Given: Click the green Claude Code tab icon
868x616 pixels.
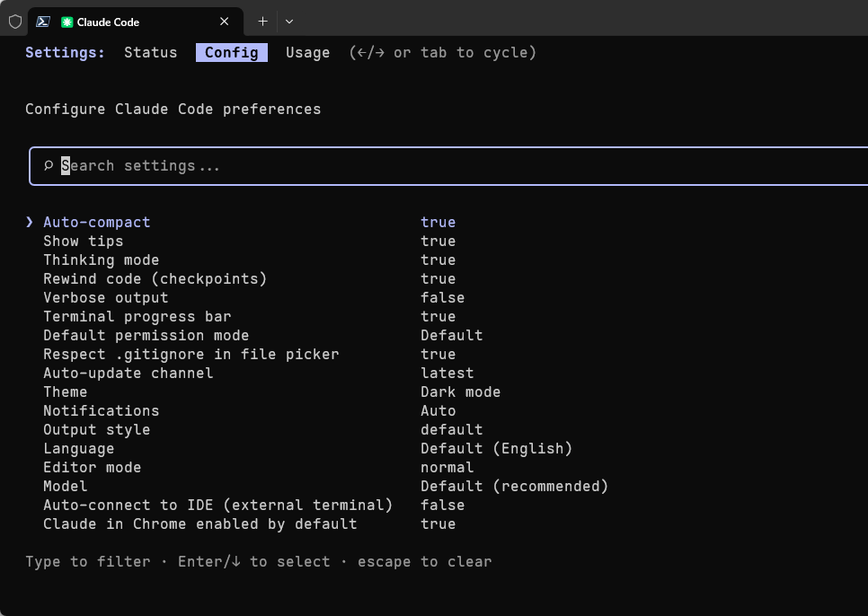Looking at the screenshot, I should [x=67, y=22].
